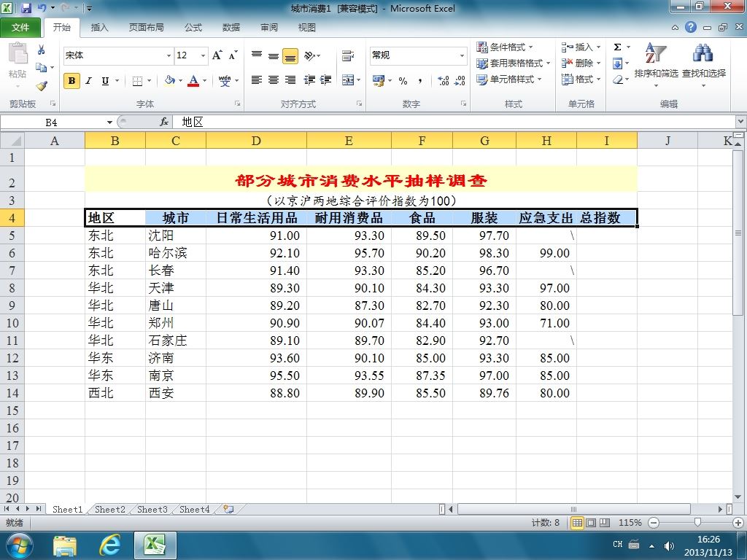Viewport: 747px width, 560px height.
Task: Apply the cell borders icon
Action: [x=137, y=81]
